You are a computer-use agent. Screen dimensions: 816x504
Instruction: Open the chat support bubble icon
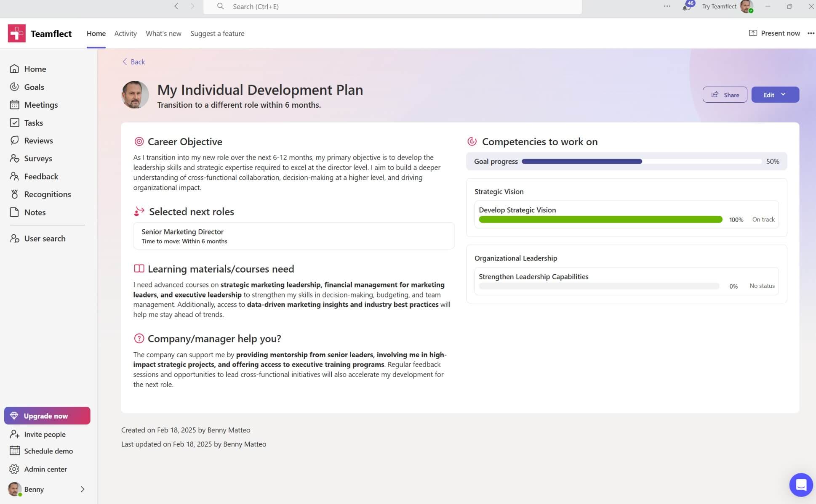click(x=800, y=485)
